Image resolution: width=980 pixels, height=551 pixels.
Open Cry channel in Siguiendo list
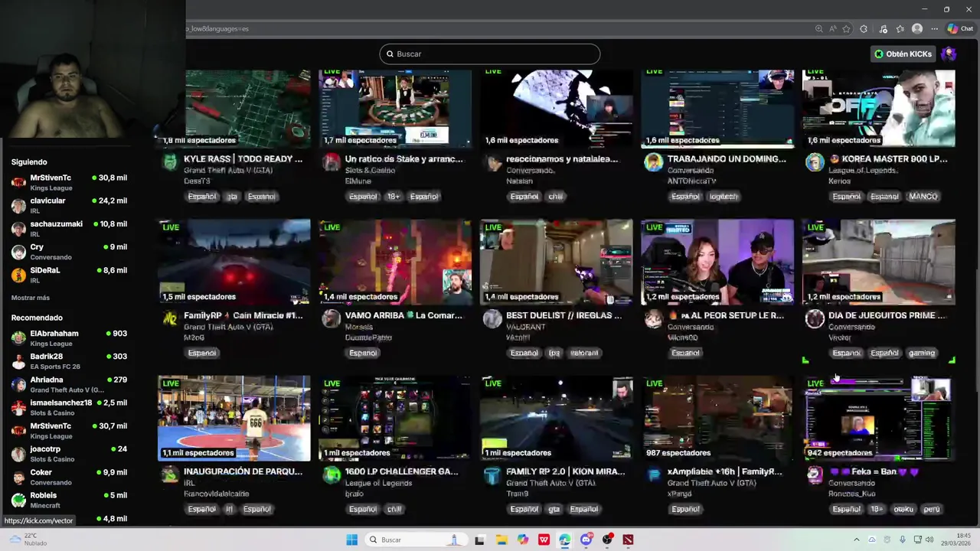pyautogui.click(x=69, y=252)
